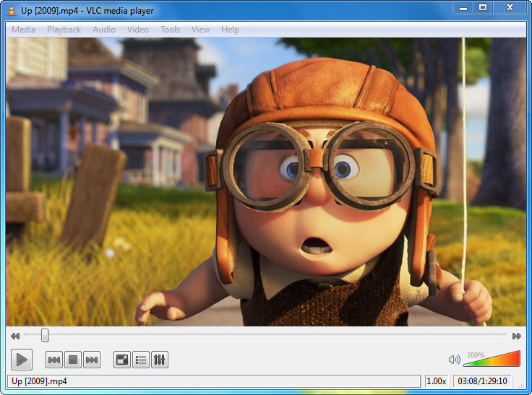Mute audio via speaker icon

point(455,360)
